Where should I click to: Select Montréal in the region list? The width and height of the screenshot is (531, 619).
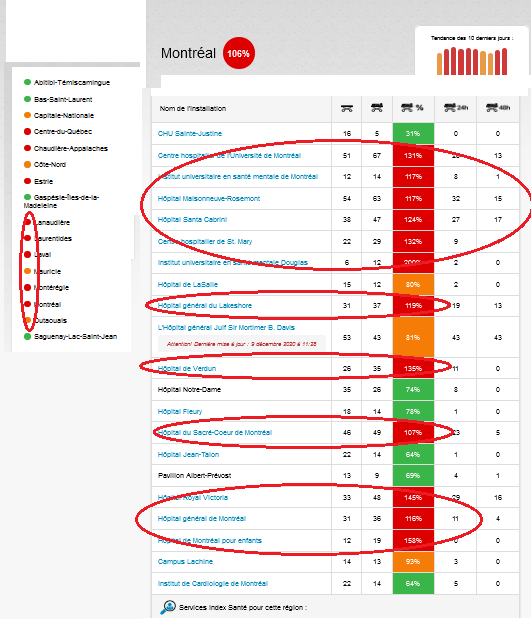47,304
